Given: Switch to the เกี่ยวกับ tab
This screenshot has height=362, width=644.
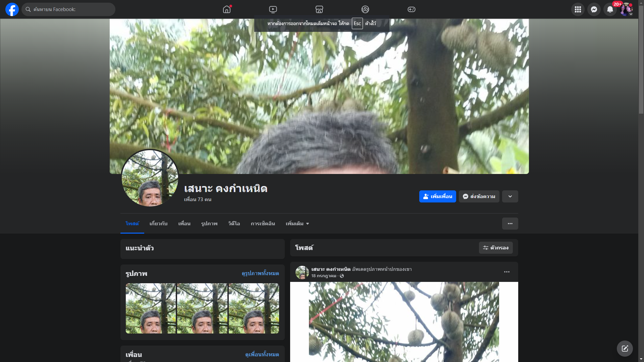Looking at the screenshot, I should click(158, 224).
